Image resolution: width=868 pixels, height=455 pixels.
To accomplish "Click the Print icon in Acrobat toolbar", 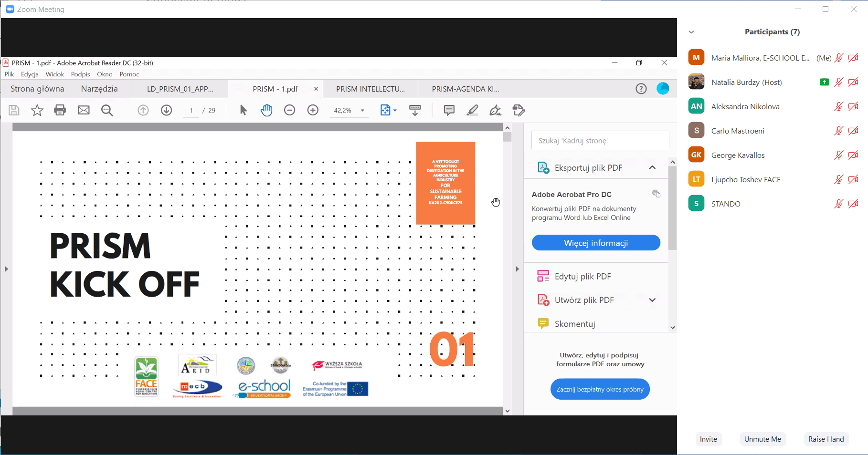I will tap(60, 110).
